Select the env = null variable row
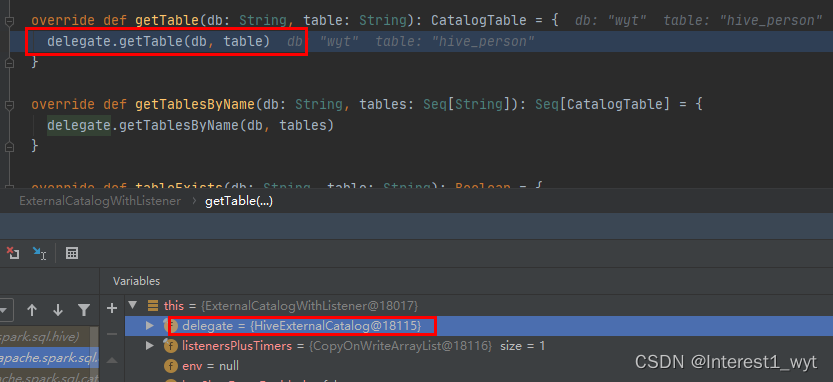 pyautogui.click(x=479, y=366)
